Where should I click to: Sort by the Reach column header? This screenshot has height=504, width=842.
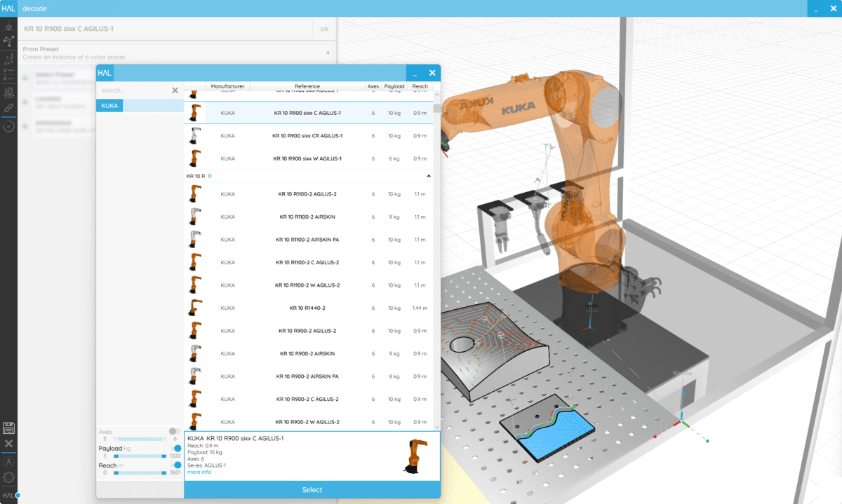point(420,86)
